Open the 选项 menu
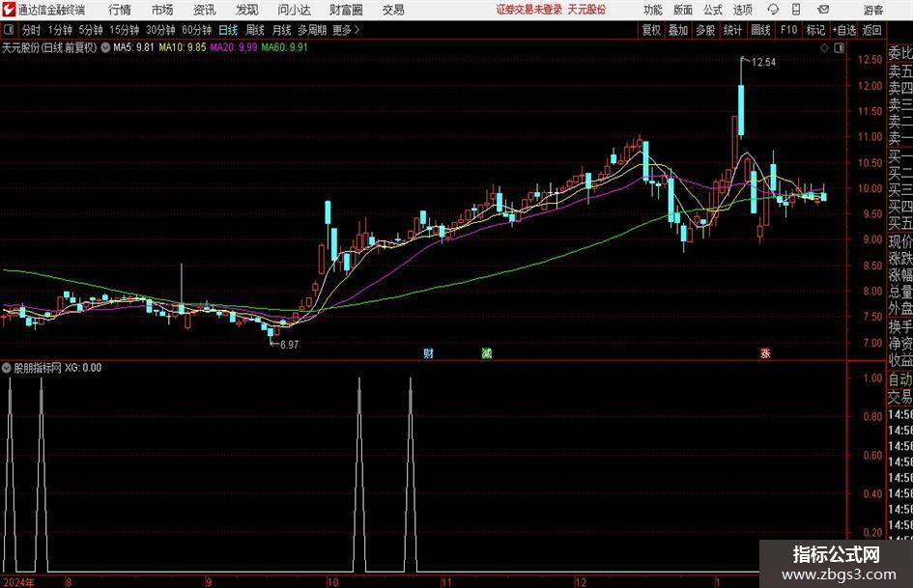Viewport: 913px width, 588px height. coord(743,10)
